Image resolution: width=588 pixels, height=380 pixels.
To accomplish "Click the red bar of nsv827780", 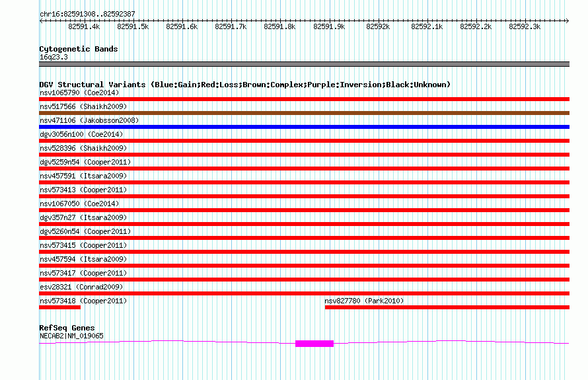I will coord(447,307).
